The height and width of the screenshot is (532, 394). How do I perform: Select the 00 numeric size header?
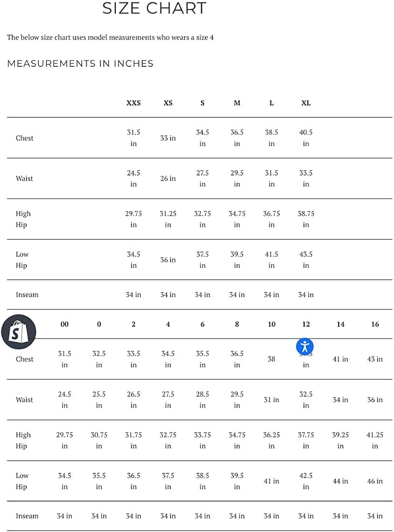[64, 324]
